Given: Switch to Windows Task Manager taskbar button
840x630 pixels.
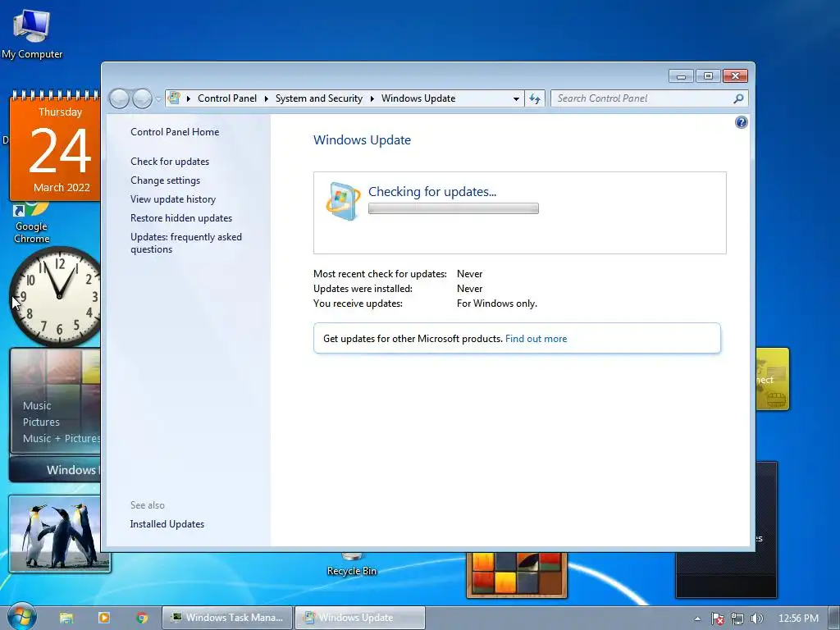Looking at the screenshot, I should (x=227, y=618).
